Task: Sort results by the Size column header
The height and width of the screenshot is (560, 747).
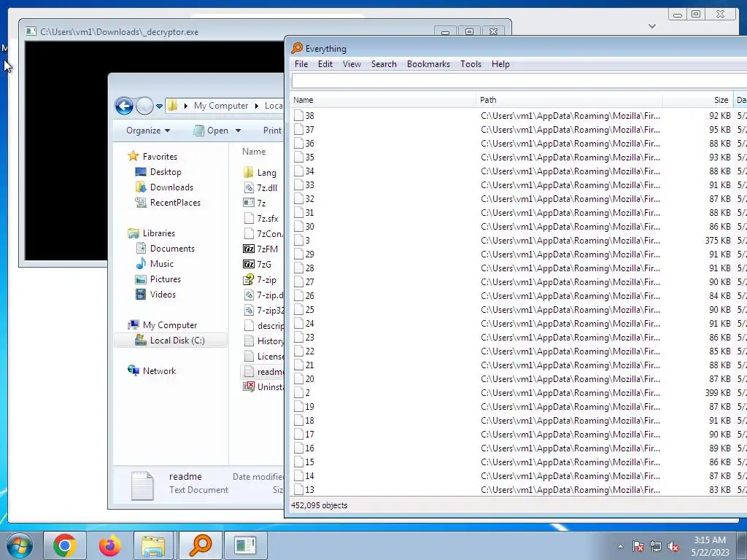Action: [697, 100]
